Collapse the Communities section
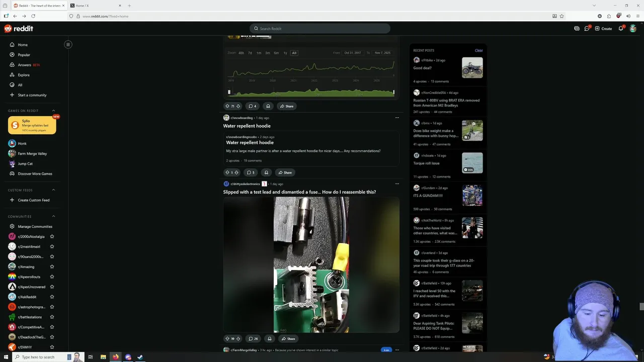 (54, 216)
